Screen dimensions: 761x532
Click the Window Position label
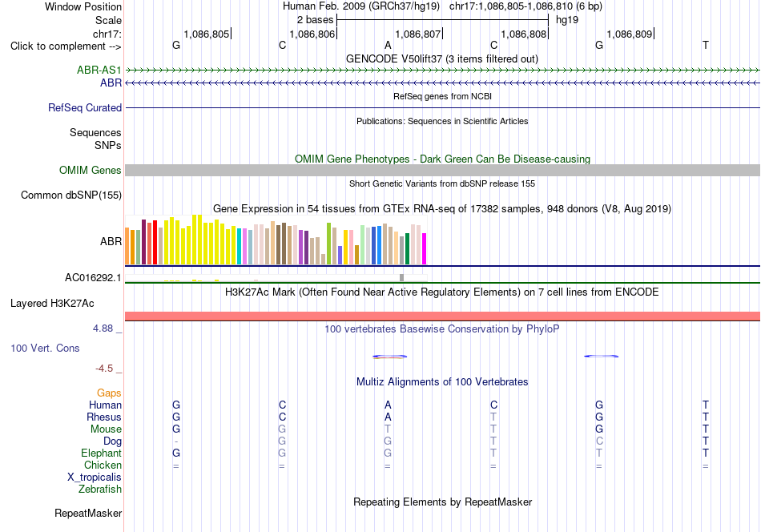click(x=83, y=6)
